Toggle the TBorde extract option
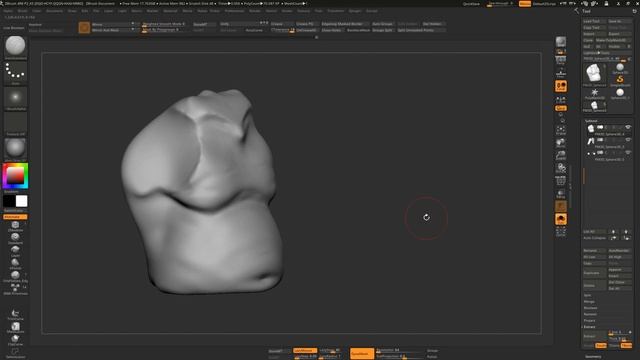Image resolution: width=640 pixels, height=360 pixels. click(x=627, y=346)
